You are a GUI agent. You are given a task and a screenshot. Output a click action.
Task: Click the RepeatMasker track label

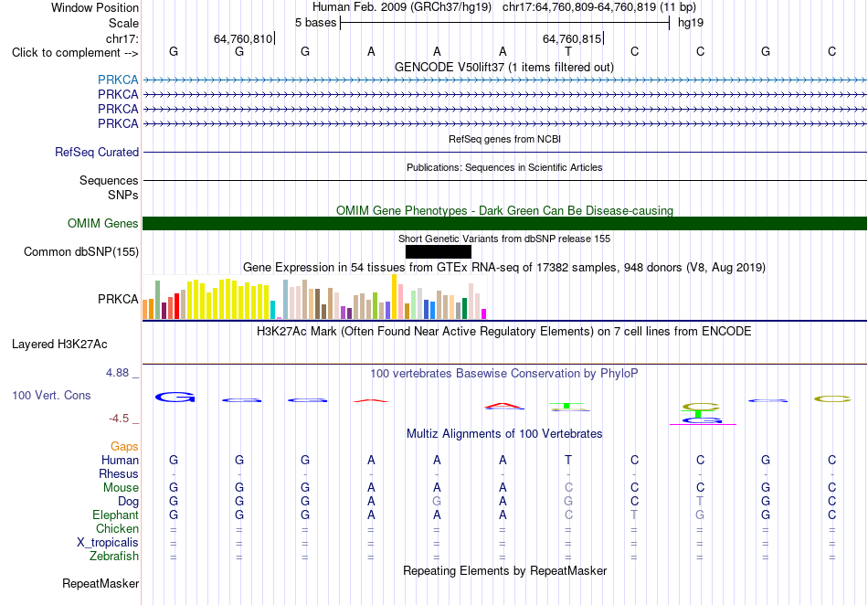101,583
